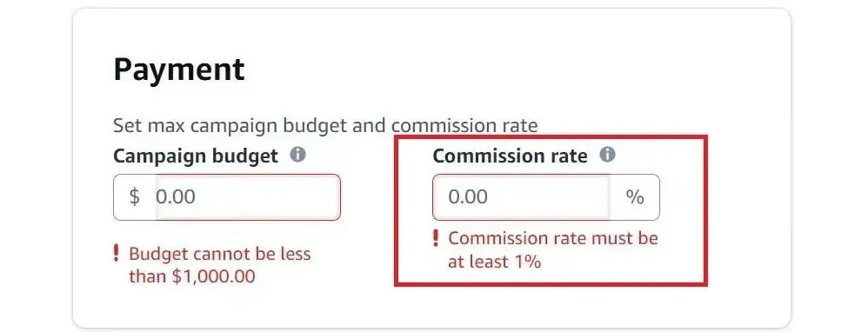
Task: Click the $1,000.00 amount in the budget error
Action: coord(214,276)
